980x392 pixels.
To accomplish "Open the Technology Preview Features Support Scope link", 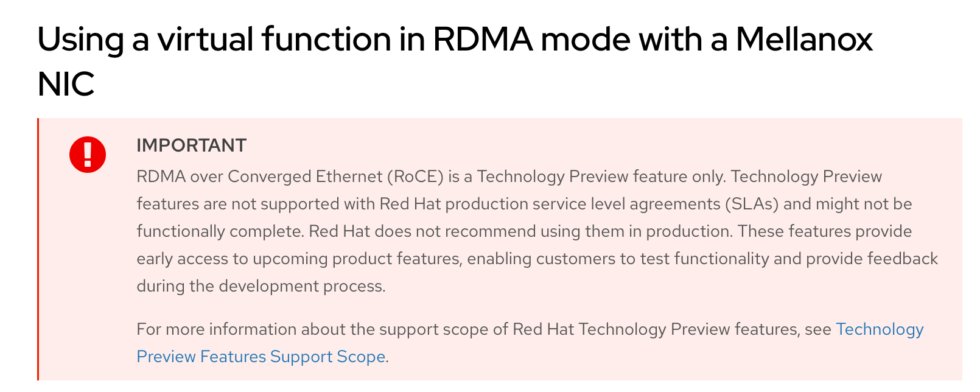I will pos(879,329).
